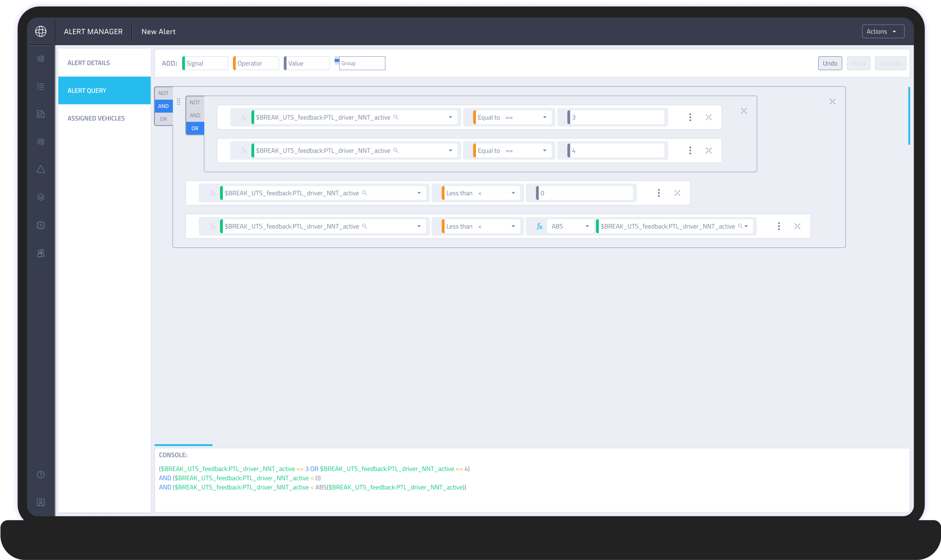Open the layers stack sidebar icon
Viewport: 941px width, 560px height.
click(x=41, y=197)
